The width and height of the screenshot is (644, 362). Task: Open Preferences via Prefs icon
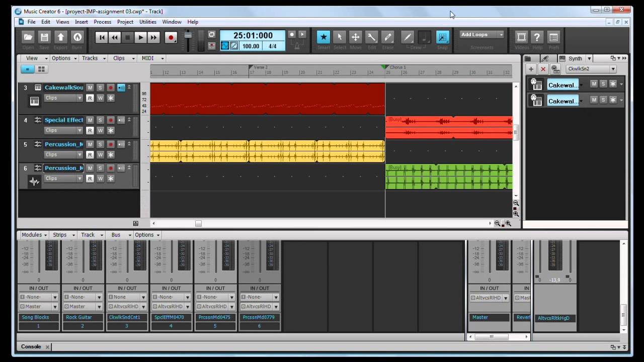(553, 37)
